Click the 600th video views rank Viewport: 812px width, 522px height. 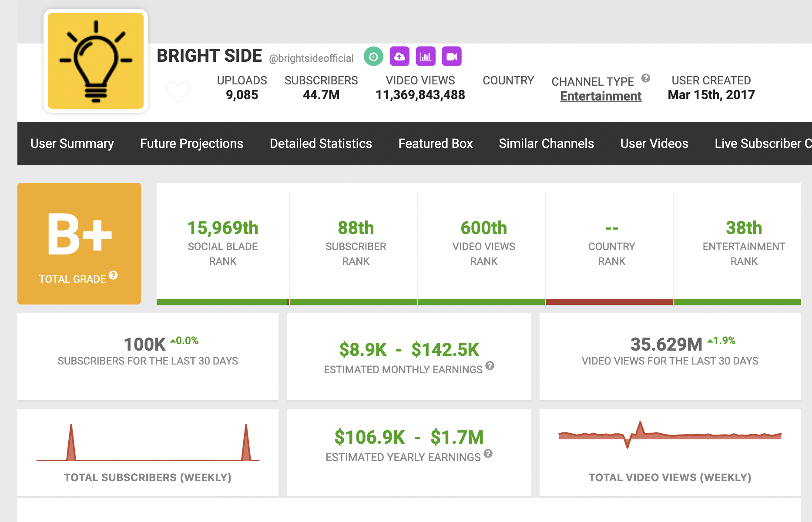pos(484,228)
